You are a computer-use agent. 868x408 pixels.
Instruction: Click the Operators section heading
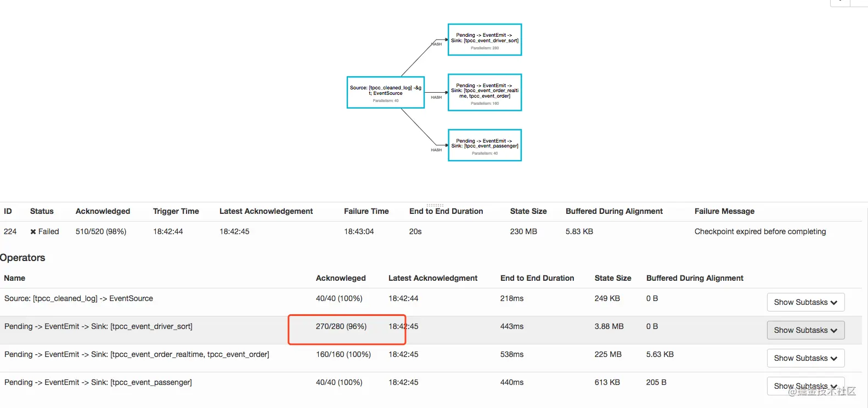22,258
